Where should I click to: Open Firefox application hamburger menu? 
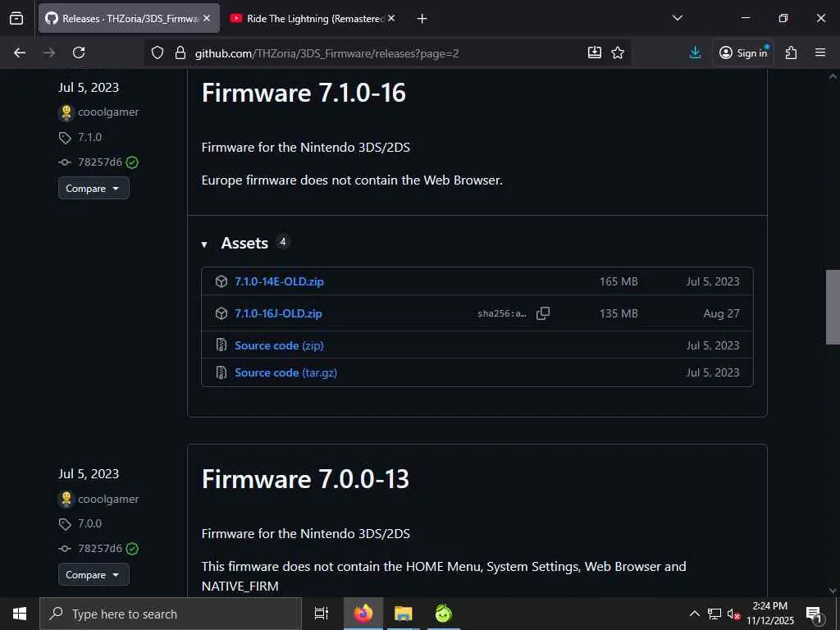(x=820, y=52)
